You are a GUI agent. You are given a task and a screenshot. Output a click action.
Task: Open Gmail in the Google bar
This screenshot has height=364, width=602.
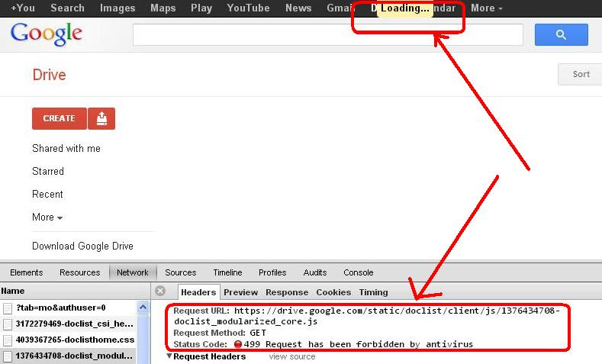pyautogui.click(x=339, y=8)
